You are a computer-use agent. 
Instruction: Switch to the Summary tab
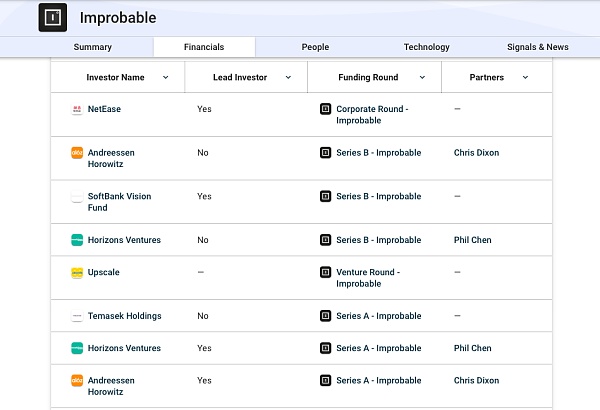coord(92,47)
